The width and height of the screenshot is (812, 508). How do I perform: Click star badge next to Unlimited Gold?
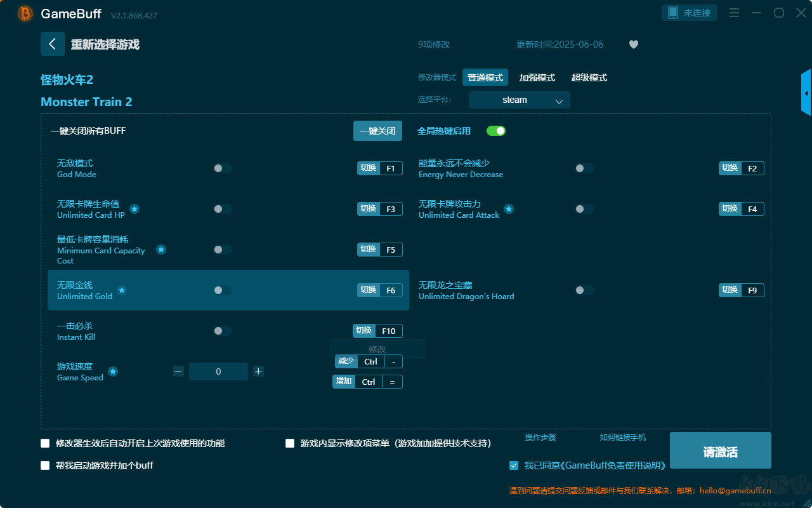point(122,290)
